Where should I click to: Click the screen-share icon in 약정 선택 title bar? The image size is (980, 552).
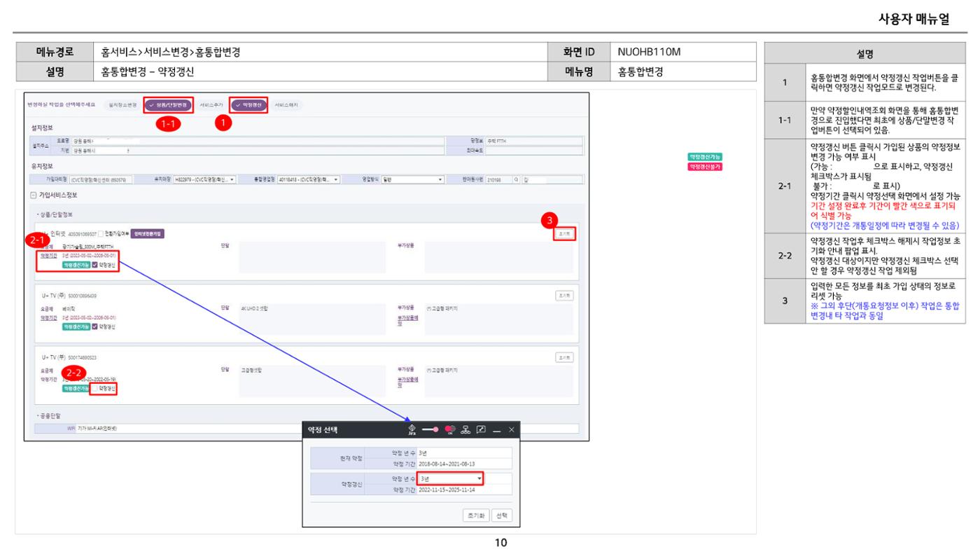(482, 429)
